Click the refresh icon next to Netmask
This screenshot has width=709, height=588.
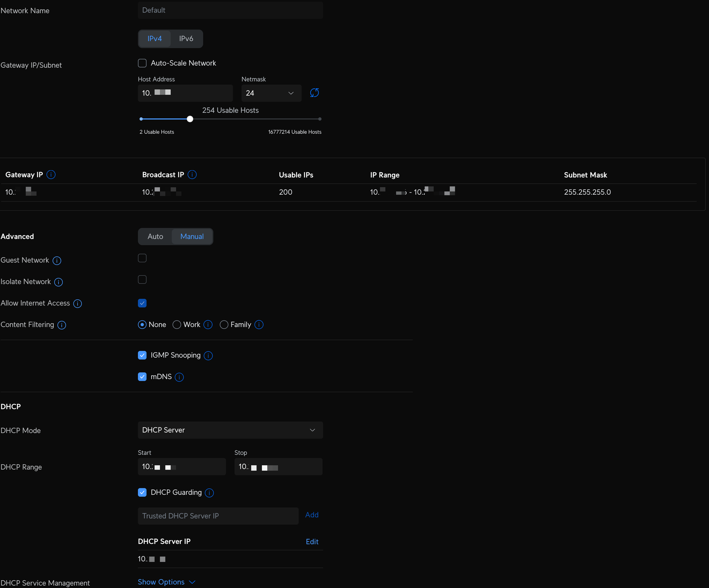[314, 93]
